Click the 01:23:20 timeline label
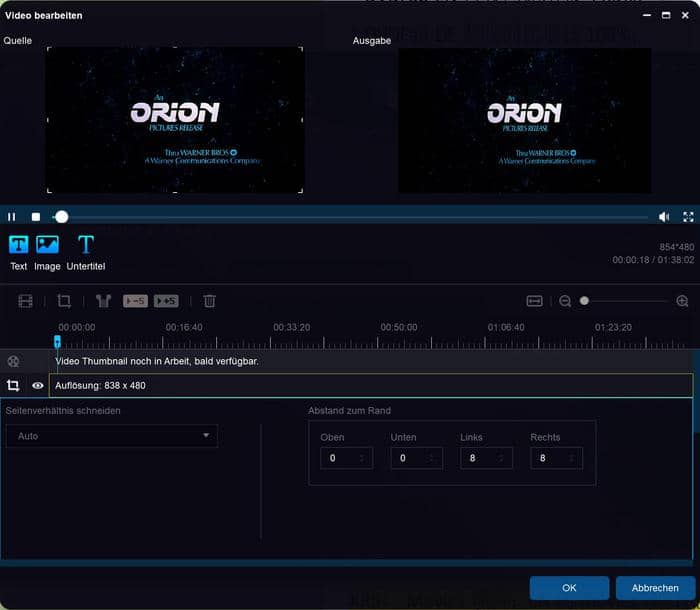 (x=613, y=327)
